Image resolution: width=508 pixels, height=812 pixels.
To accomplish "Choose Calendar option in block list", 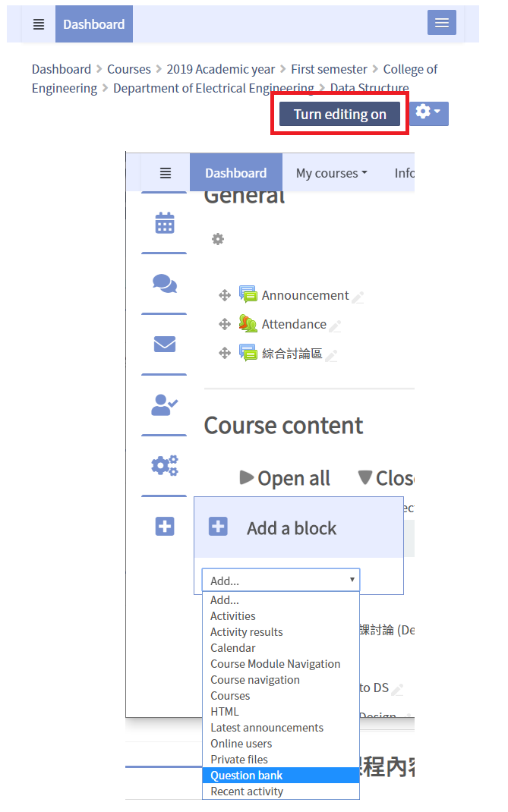I will pos(233,648).
